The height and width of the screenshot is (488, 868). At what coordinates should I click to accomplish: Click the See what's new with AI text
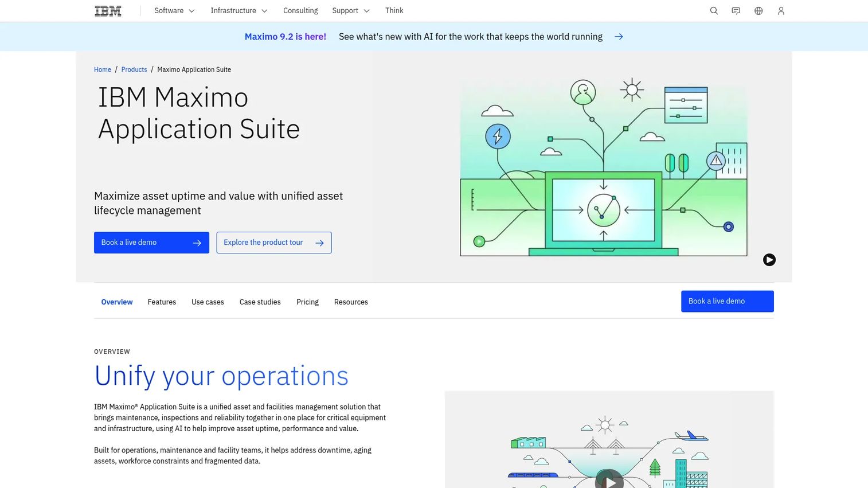point(471,37)
